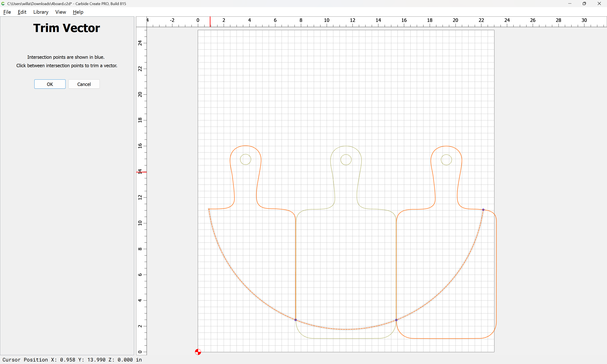
Task: Click the blue intersection point at bottom right of arc
Action: coord(396,320)
